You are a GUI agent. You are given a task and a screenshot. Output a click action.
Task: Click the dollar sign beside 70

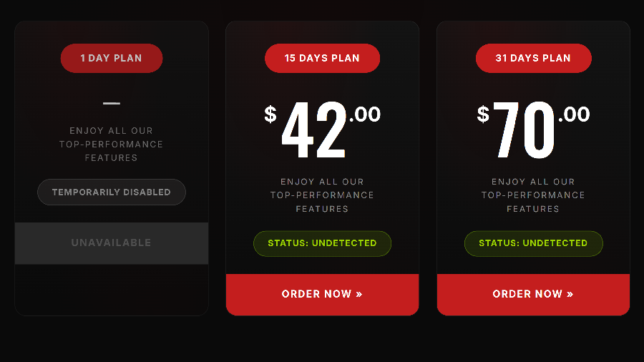click(x=484, y=114)
